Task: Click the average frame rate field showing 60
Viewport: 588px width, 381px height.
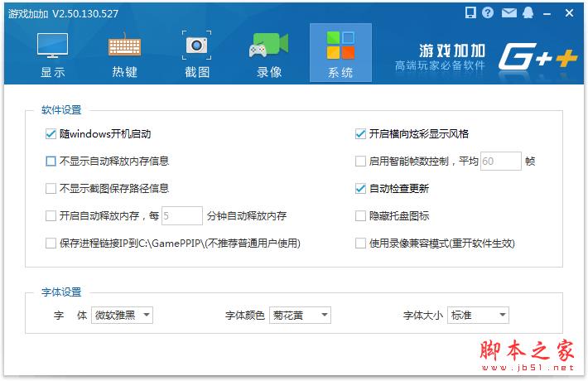Action: [x=500, y=162]
